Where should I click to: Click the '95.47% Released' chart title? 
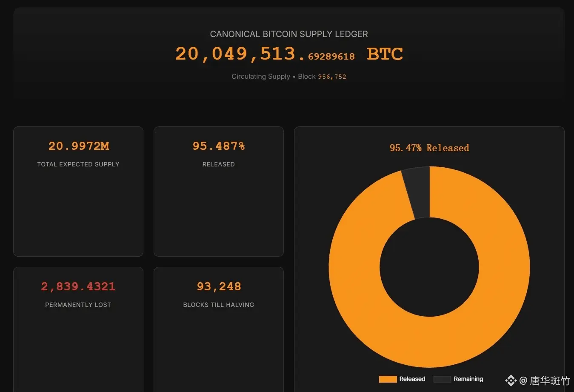[x=429, y=148]
